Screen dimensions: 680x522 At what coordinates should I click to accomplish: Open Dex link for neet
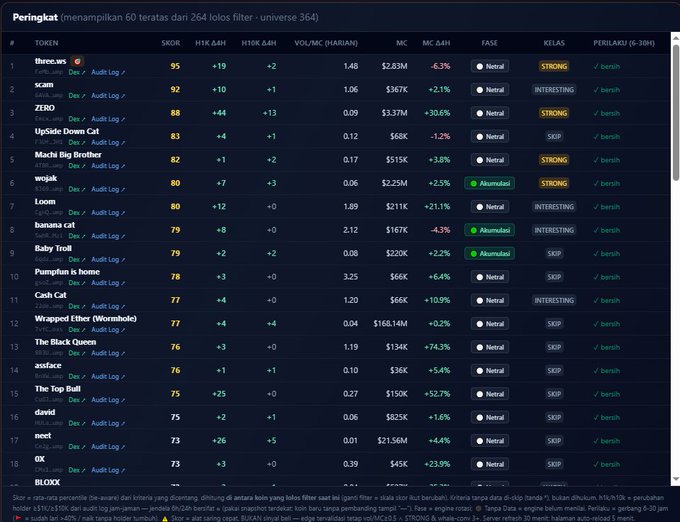click(x=77, y=447)
